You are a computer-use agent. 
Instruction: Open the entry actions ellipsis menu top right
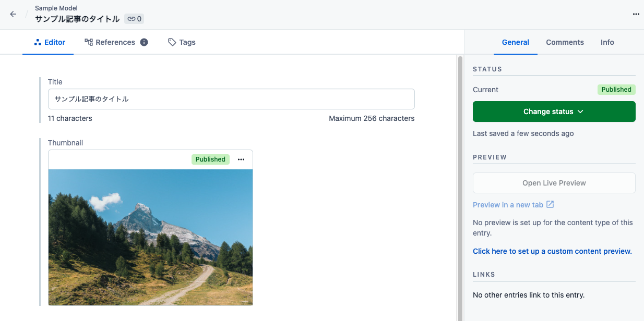pyautogui.click(x=636, y=14)
